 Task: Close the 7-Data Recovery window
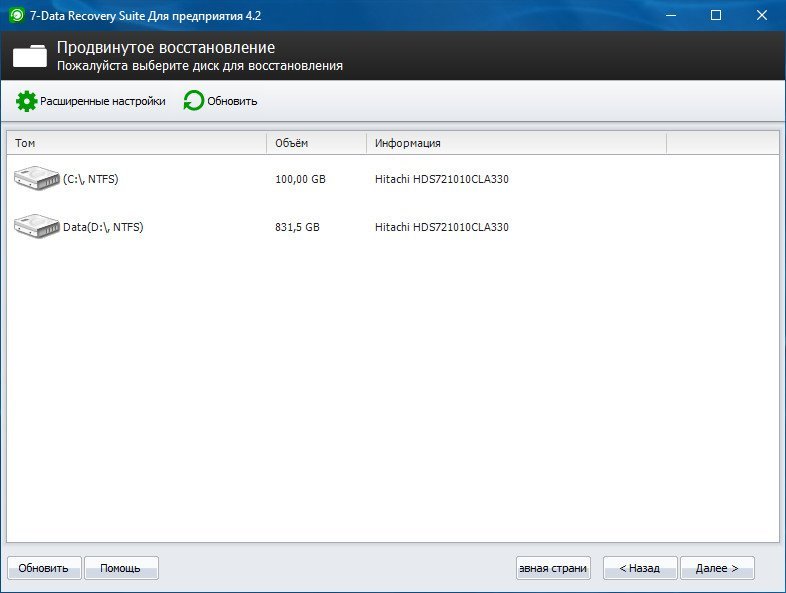[761, 16]
